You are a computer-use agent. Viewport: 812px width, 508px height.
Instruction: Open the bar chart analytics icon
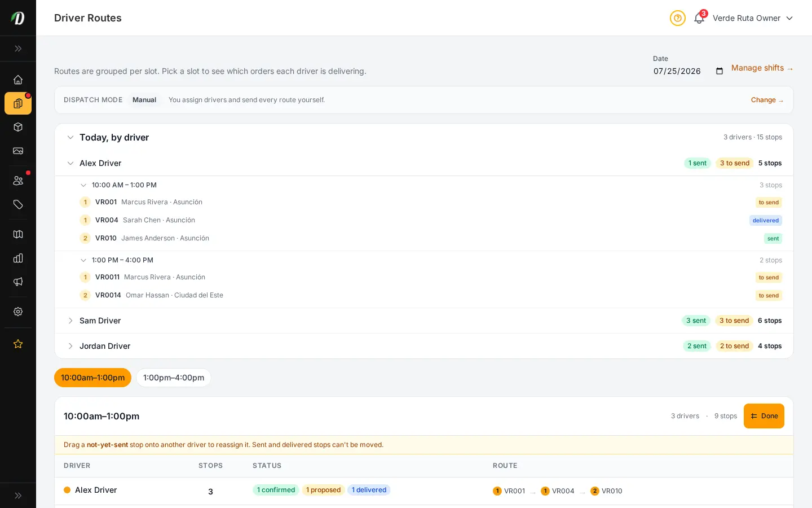coord(18,258)
